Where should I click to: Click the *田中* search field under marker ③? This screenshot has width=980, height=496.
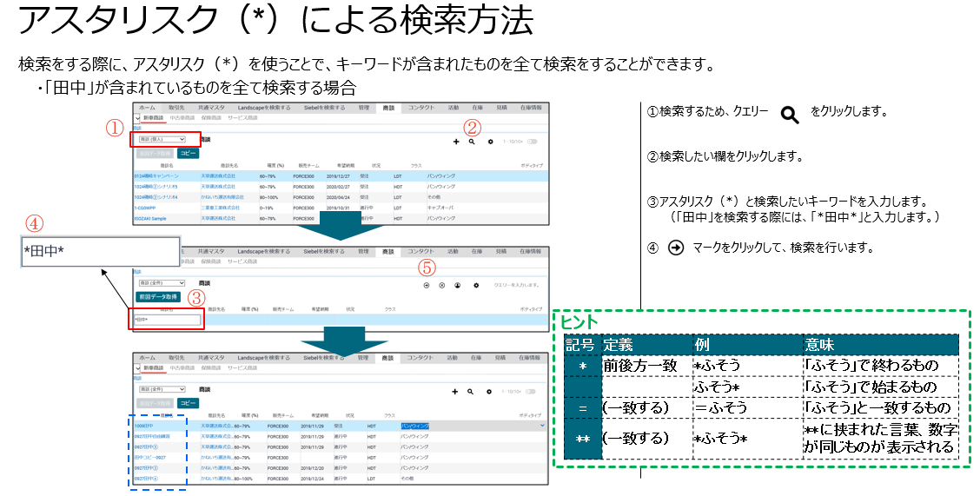(167, 320)
